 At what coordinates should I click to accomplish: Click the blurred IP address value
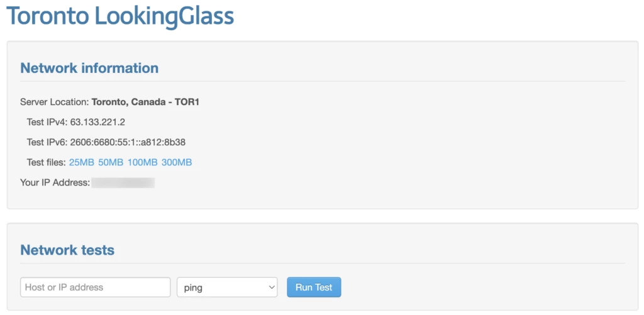[123, 183]
